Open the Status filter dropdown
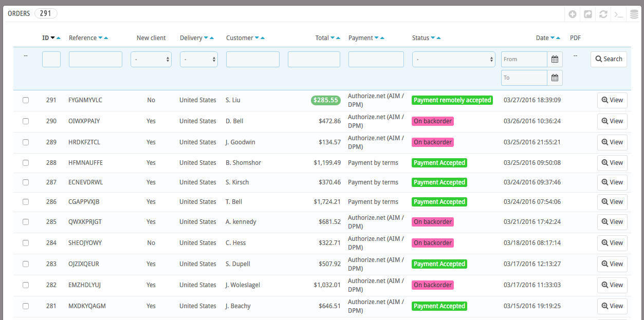 (454, 59)
